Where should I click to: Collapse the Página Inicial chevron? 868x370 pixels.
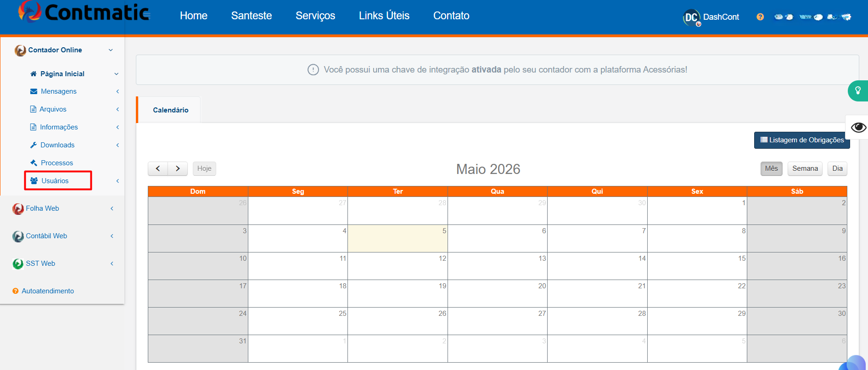point(117,74)
